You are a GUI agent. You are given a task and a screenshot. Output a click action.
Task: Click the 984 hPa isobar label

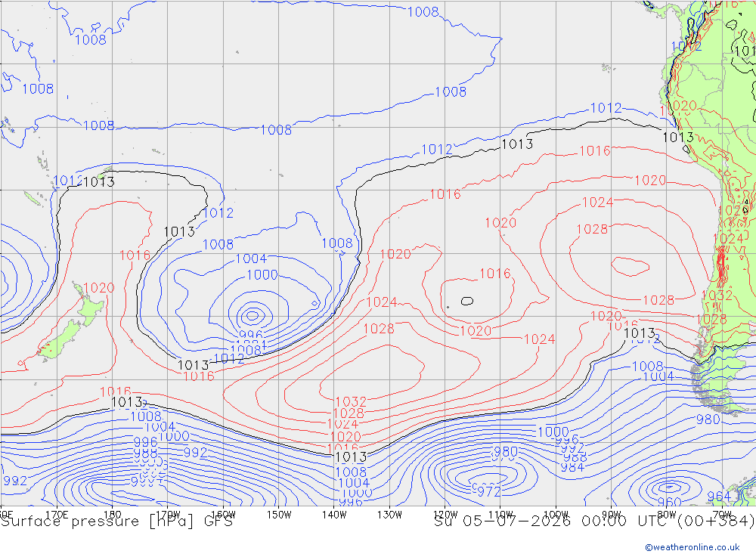click(572, 466)
